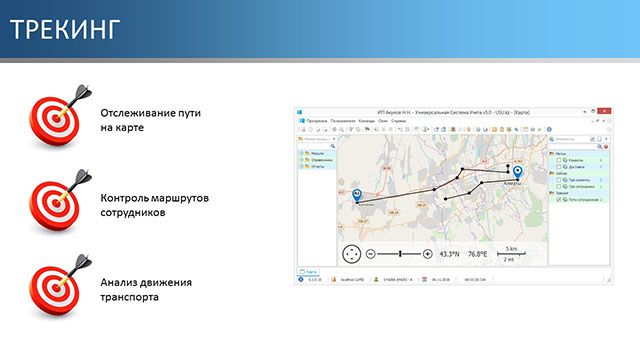This screenshot has height=360, width=640.
Task: Click the blue info icon in the toolbar
Action: (549, 129)
